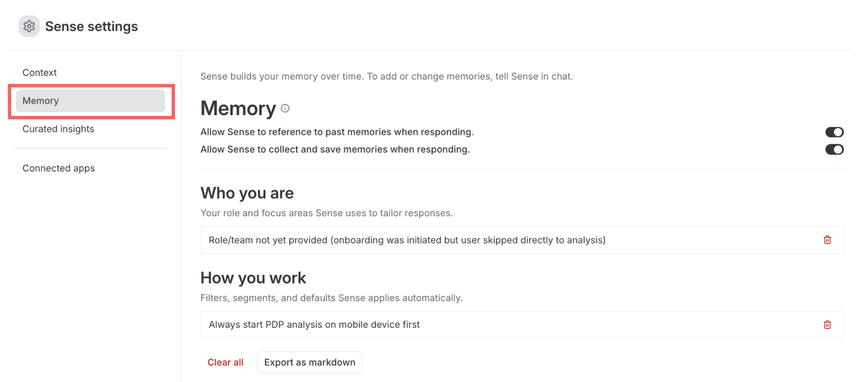Clear all saved memories
Viewport: 868px width, 382px height.
pyautogui.click(x=225, y=362)
